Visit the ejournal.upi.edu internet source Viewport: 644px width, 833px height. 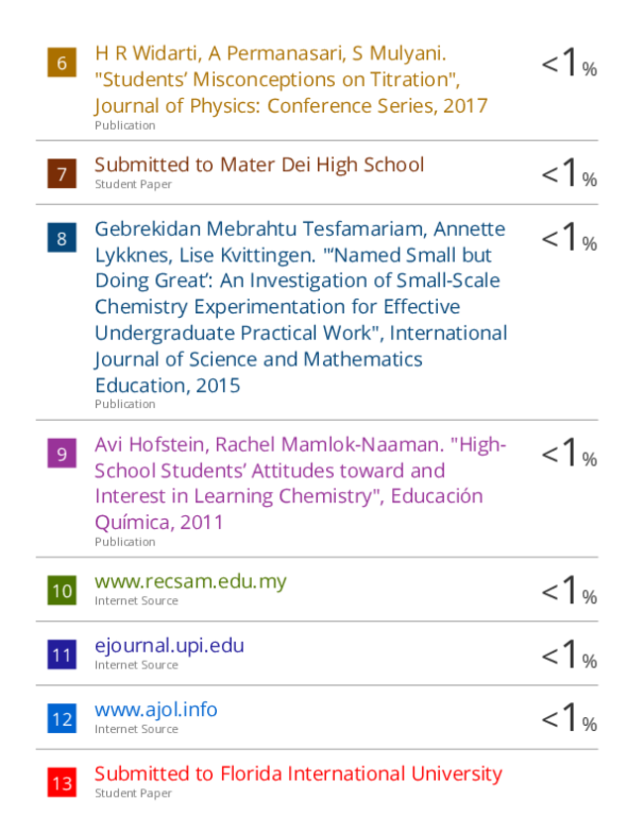coord(169,646)
